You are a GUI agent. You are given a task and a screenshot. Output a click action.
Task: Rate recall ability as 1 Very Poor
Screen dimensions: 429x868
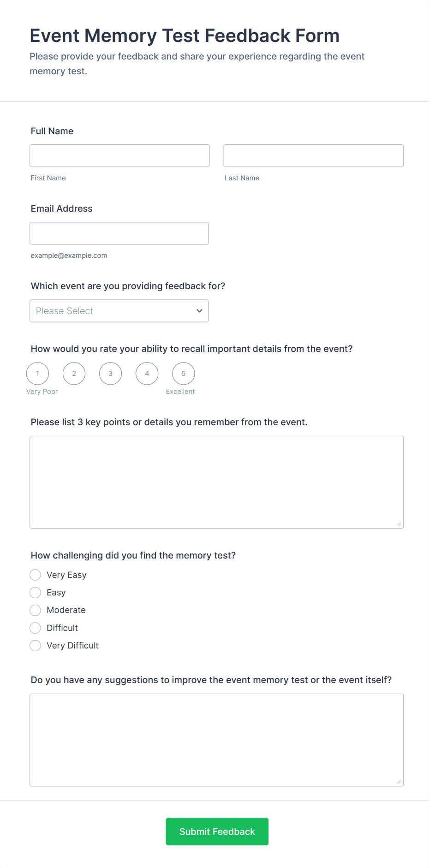(x=37, y=374)
